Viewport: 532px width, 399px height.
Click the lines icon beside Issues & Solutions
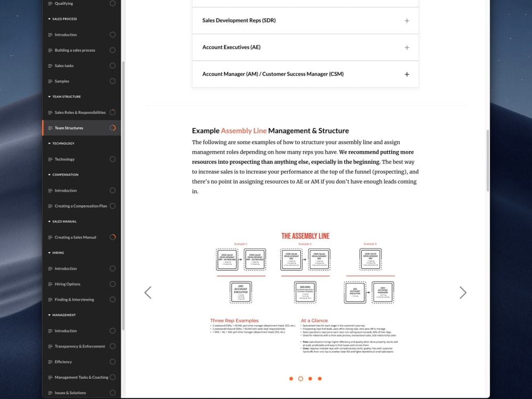point(50,393)
